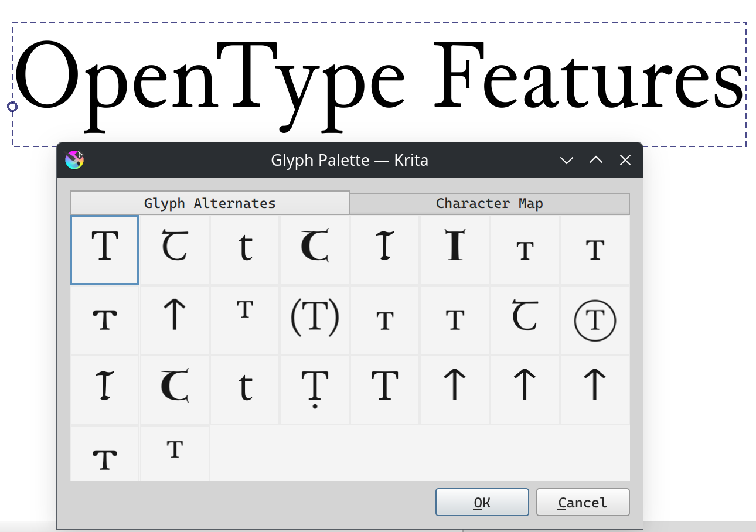756x532 pixels.
Task: Click the circular handle on text box edge
Action: (12, 107)
